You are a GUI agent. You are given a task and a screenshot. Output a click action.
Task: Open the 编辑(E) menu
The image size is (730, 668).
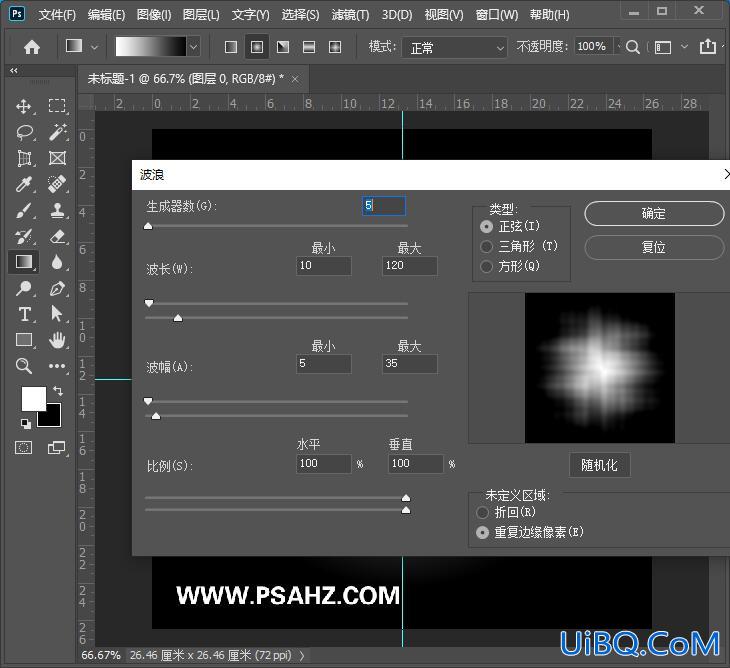point(107,15)
